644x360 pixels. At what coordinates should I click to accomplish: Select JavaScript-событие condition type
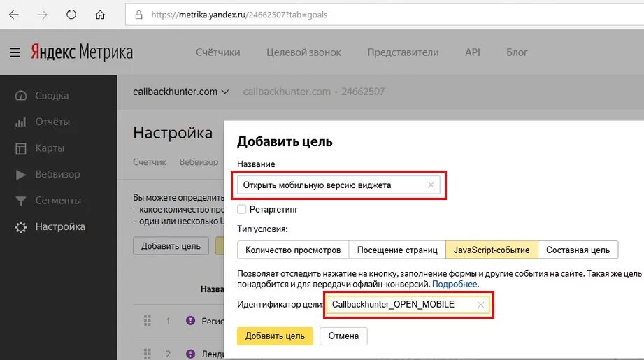[x=492, y=250]
